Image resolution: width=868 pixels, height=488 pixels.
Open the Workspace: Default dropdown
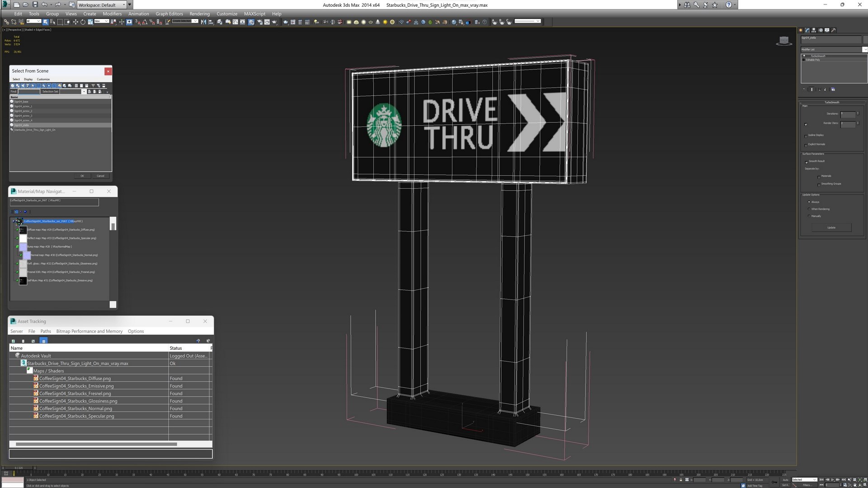point(102,5)
